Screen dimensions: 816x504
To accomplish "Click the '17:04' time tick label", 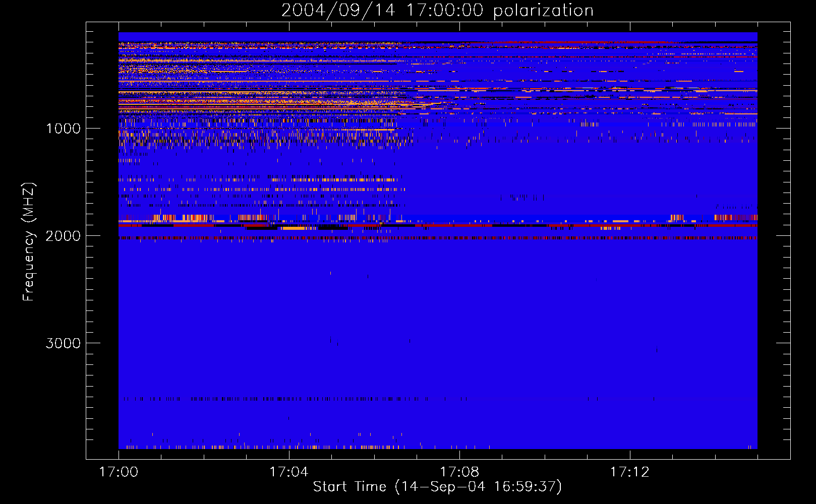I will click(288, 472).
